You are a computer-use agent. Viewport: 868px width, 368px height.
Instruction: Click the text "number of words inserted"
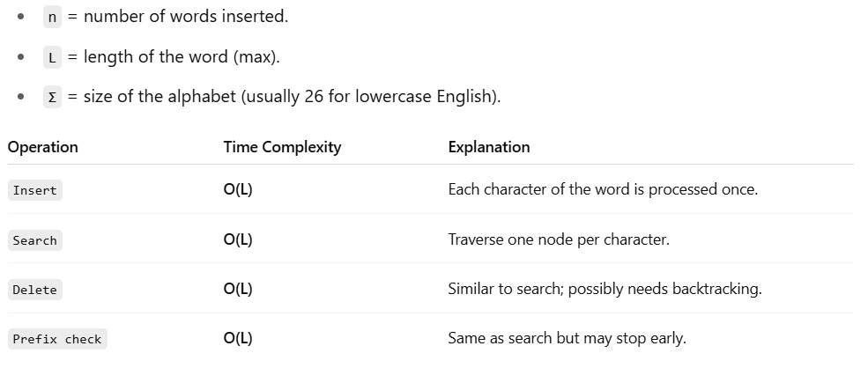click(x=185, y=17)
